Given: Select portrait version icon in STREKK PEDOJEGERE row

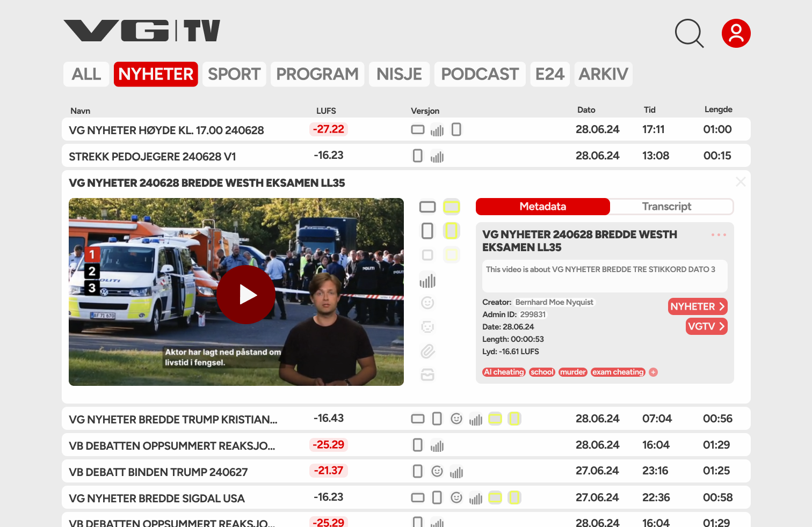Looking at the screenshot, I should point(418,156).
